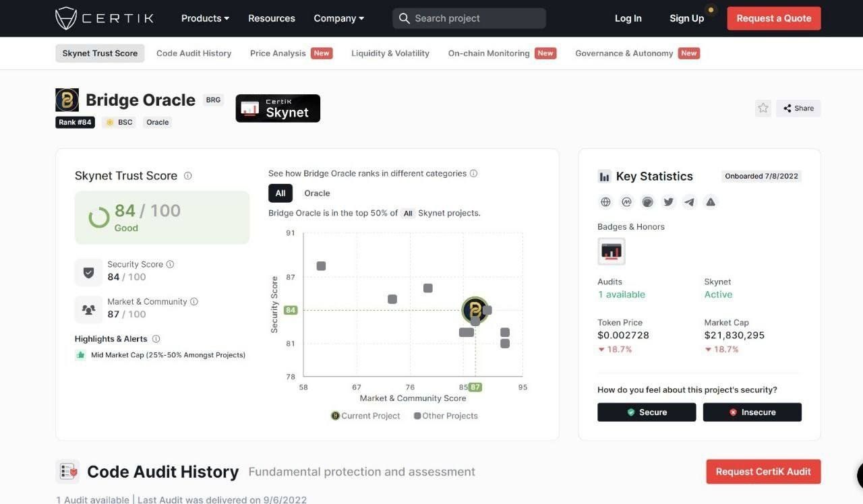Click the thumbs-up Mid Market Cap icon

(x=81, y=355)
